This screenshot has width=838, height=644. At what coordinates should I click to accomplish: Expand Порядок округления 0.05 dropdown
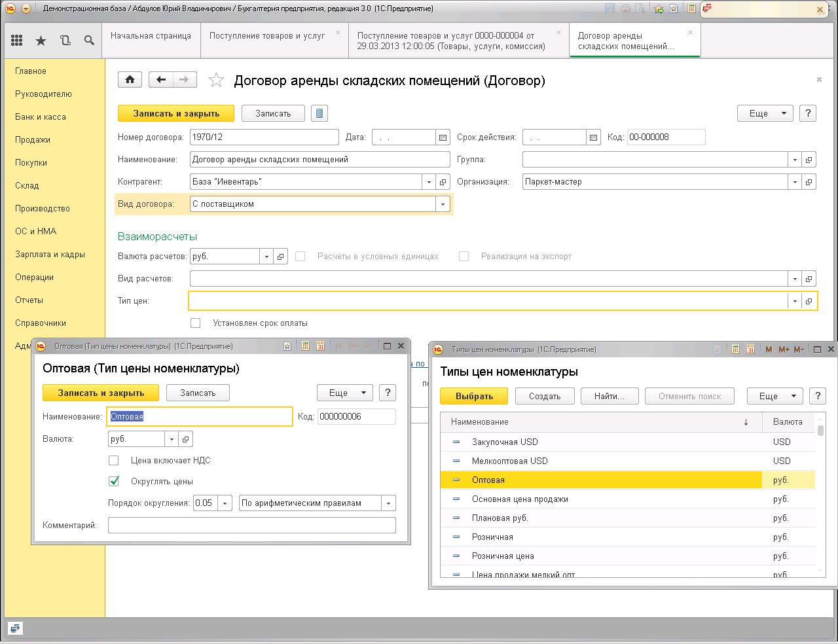click(225, 503)
